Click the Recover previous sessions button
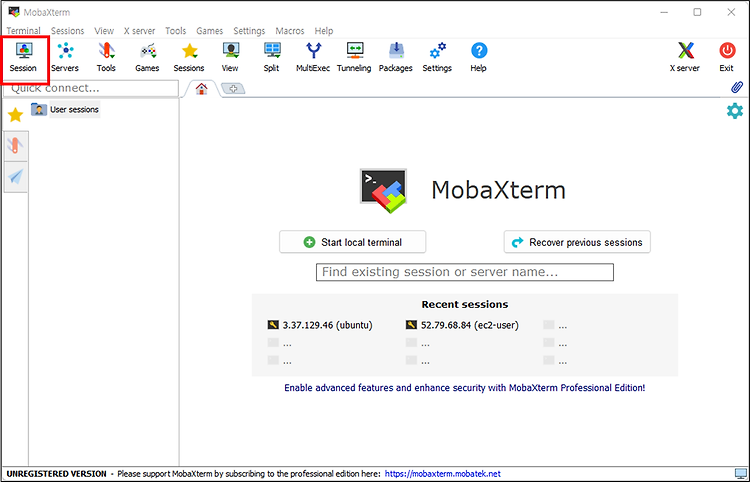Viewport: 750px width, 482px height. point(577,242)
